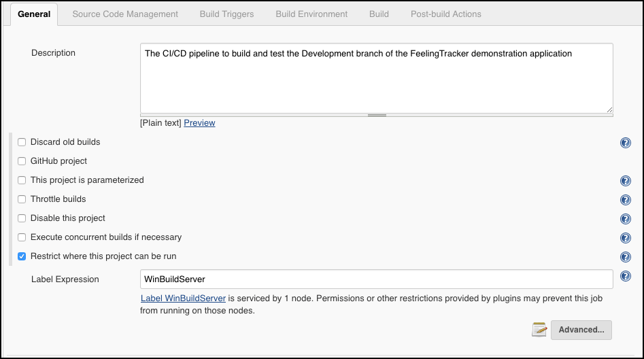This screenshot has height=359, width=644.
Task: Click the Advanced... button
Action: coord(581,330)
